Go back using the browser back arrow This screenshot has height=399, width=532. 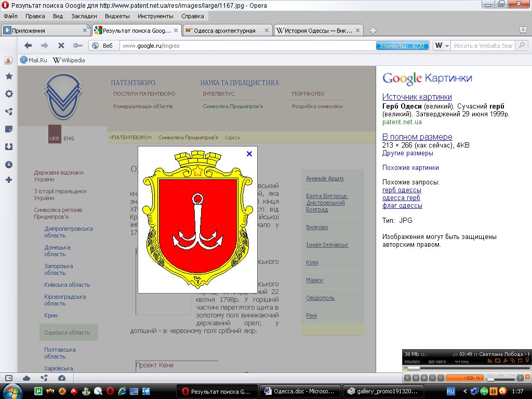[28, 46]
